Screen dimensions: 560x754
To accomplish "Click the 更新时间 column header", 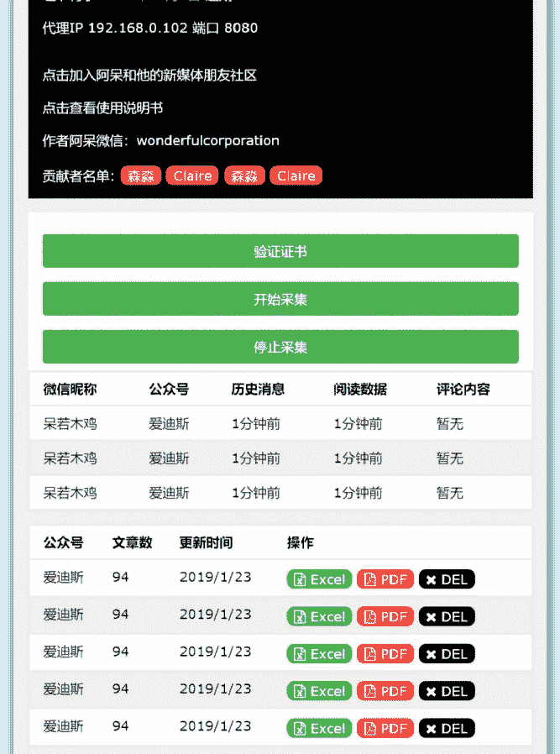I will coord(206,542).
